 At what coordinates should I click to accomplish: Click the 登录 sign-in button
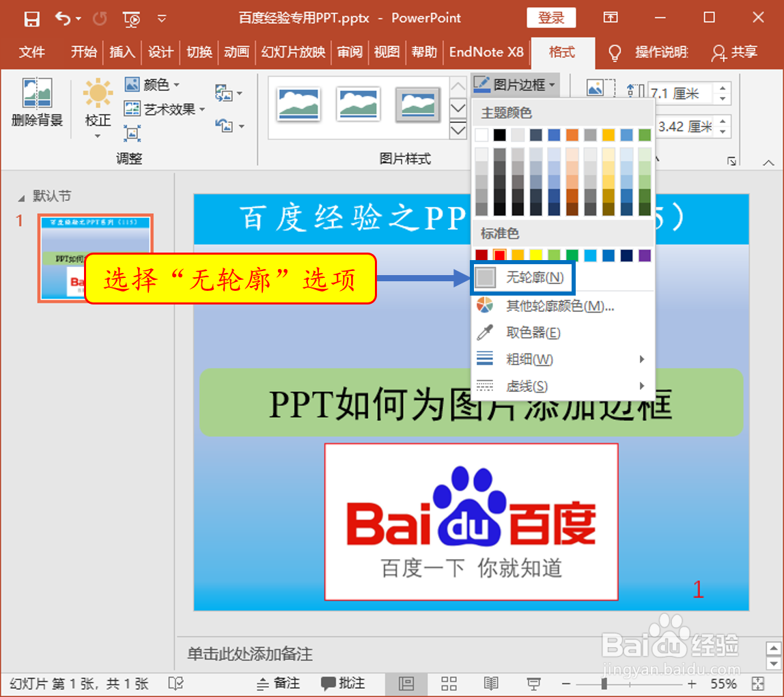551,18
